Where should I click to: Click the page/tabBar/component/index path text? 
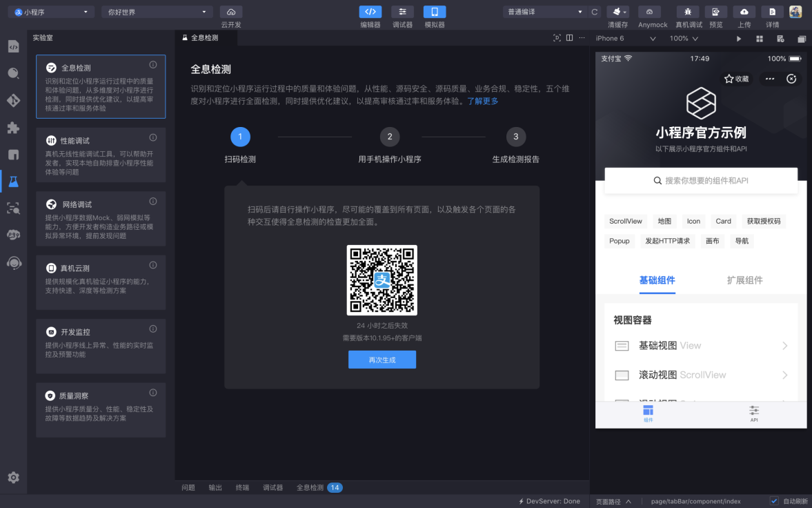click(696, 501)
